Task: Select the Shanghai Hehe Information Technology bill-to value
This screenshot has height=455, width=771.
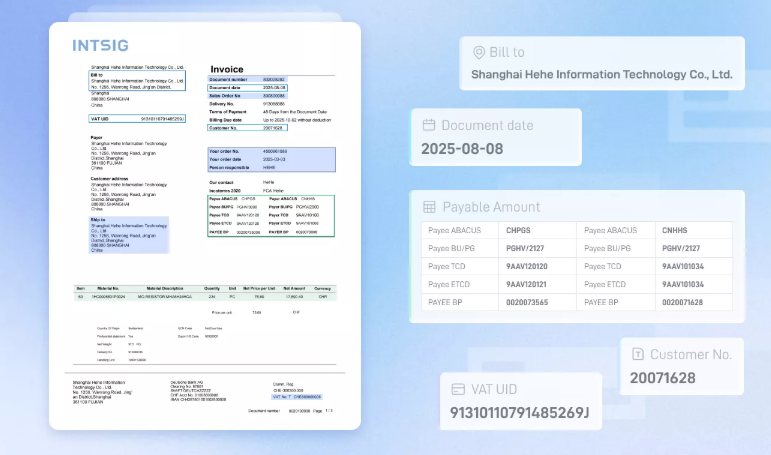Action: [x=601, y=74]
